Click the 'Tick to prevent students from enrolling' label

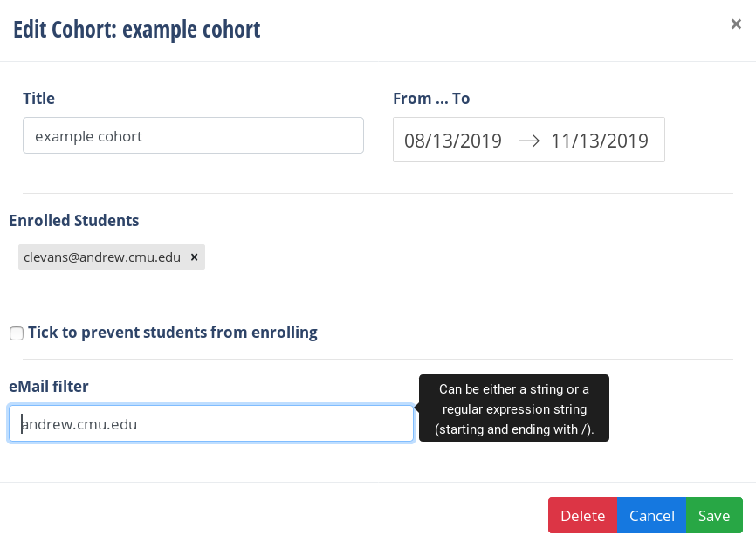[x=173, y=333]
